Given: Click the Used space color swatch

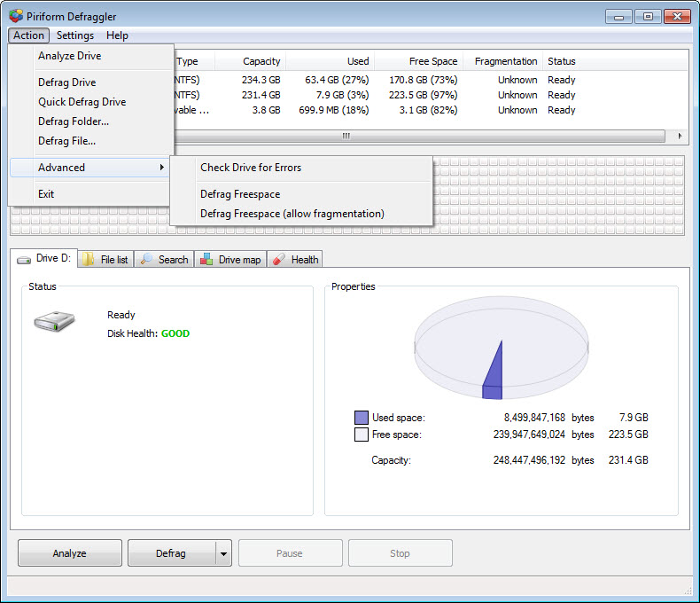Looking at the screenshot, I should pos(362,417).
